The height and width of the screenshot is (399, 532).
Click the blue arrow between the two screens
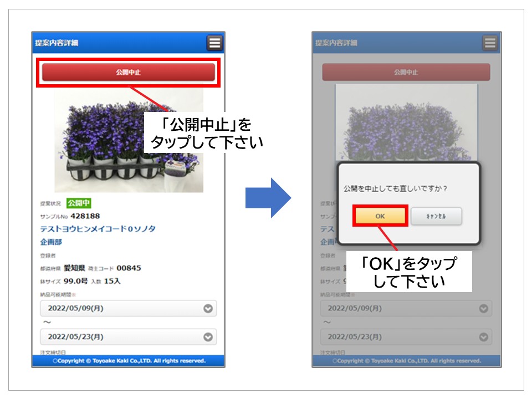point(268,198)
